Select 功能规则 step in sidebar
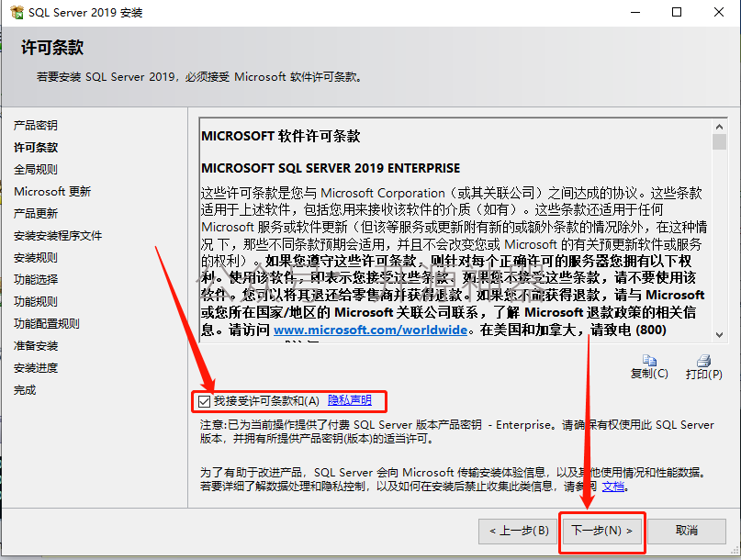This screenshot has height=560, width=741. tap(36, 301)
